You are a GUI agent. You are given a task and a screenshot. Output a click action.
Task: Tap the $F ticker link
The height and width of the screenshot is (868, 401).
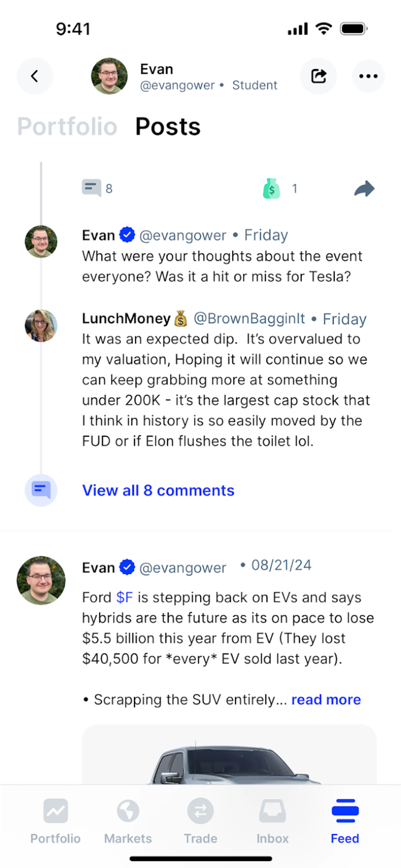pyautogui.click(x=124, y=597)
